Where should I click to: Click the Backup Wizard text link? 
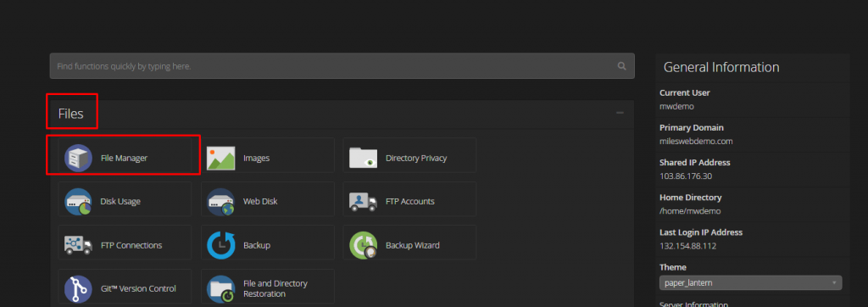click(x=413, y=245)
